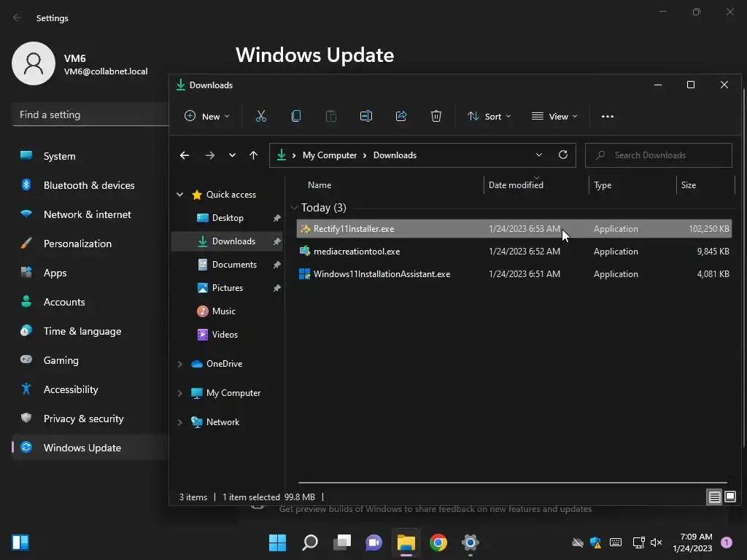Viewport: 747px width, 560px height.
Task: Select mediacreationtool.exe file
Action: click(x=514, y=252)
